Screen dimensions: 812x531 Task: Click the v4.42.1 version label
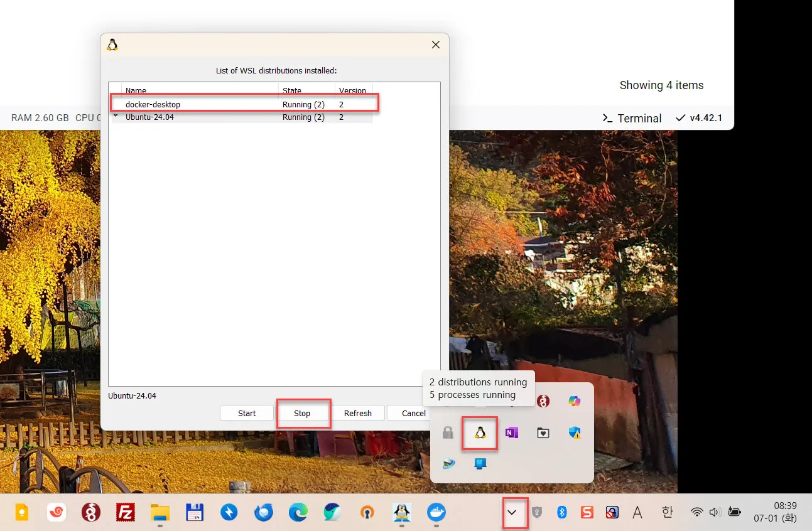tap(704, 118)
